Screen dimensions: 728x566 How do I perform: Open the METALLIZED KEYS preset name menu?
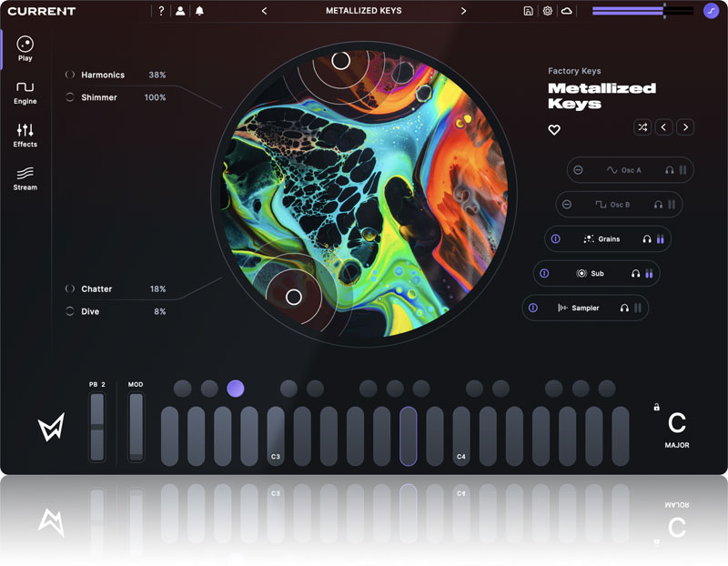point(363,11)
